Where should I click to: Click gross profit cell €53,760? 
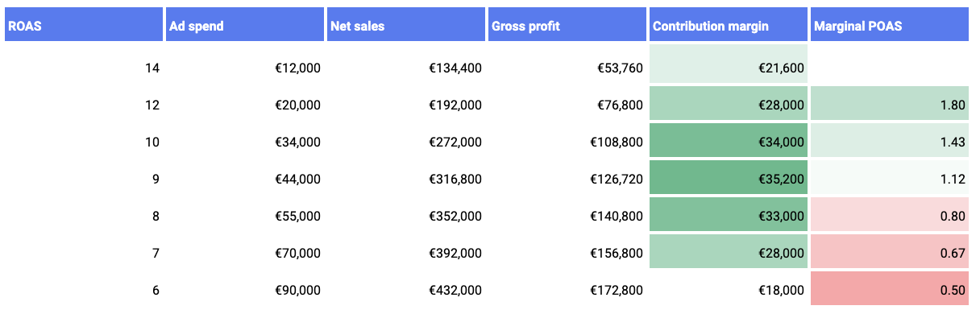[567, 68]
